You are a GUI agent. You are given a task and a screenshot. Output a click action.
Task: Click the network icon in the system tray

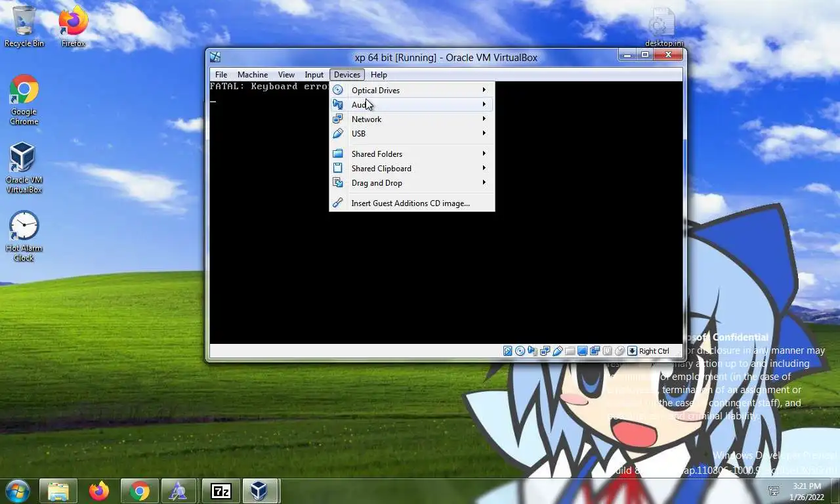pos(774,490)
